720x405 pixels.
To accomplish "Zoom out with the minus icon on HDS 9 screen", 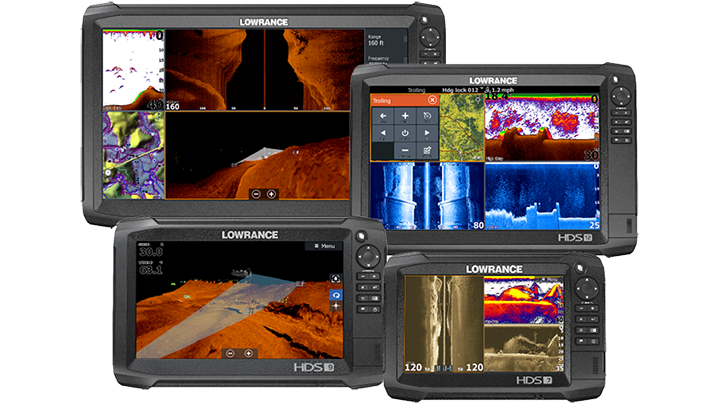I will pyautogui.click(x=230, y=353).
